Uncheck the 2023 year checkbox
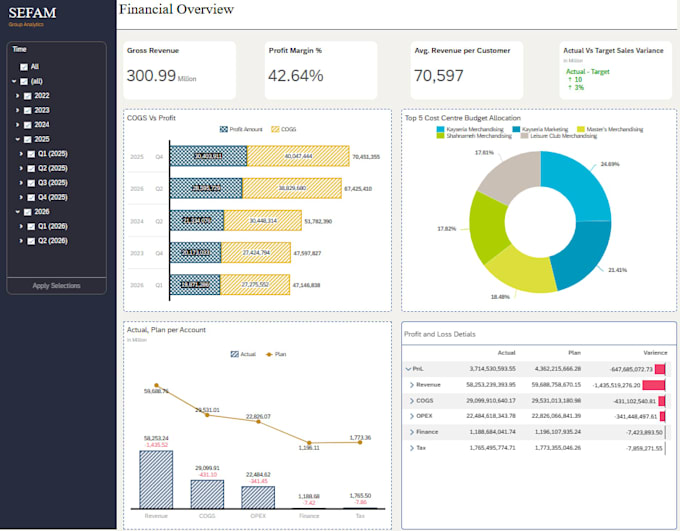The image size is (680, 531). coord(27,111)
